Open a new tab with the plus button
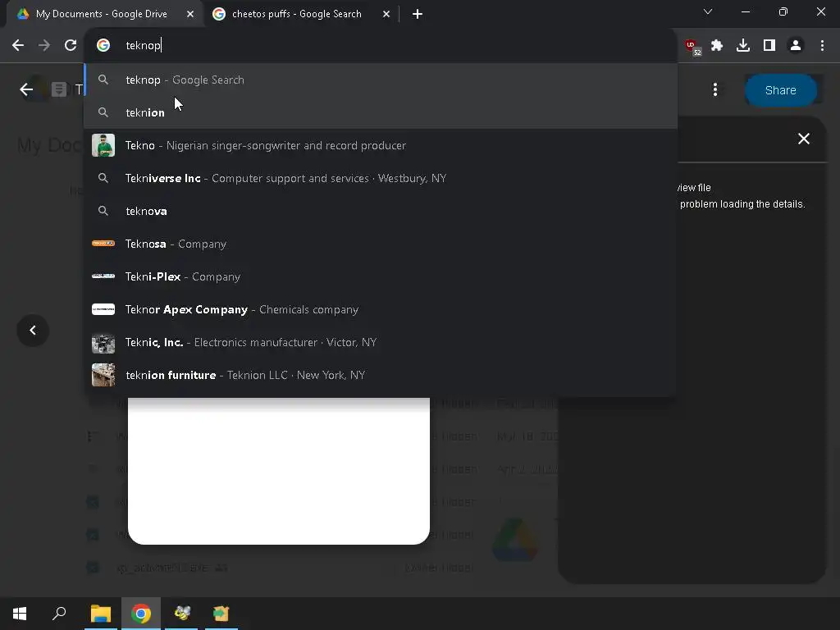This screenshot has height=630, width=840. tap(418, 14)
